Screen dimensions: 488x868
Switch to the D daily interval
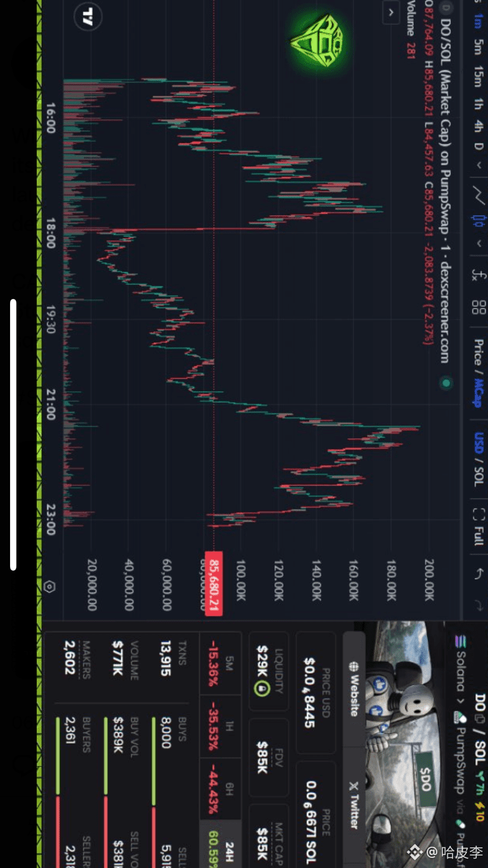tap(479, 146)
